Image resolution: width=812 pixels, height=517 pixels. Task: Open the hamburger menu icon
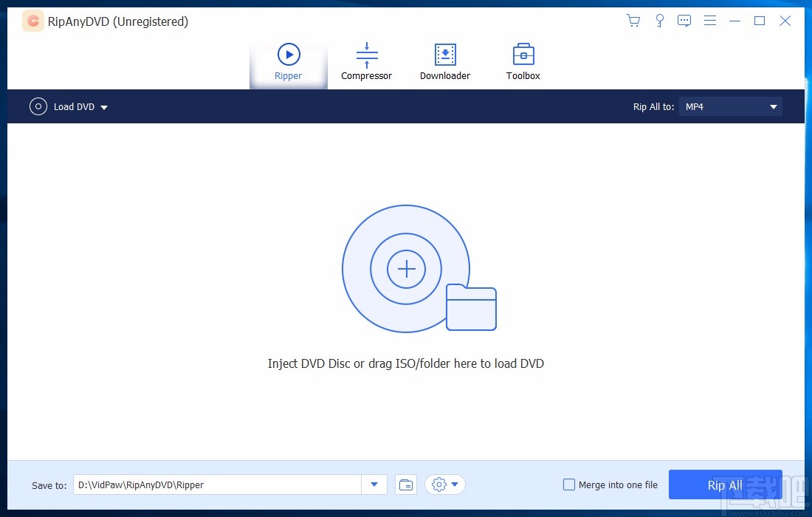(710, 21)
